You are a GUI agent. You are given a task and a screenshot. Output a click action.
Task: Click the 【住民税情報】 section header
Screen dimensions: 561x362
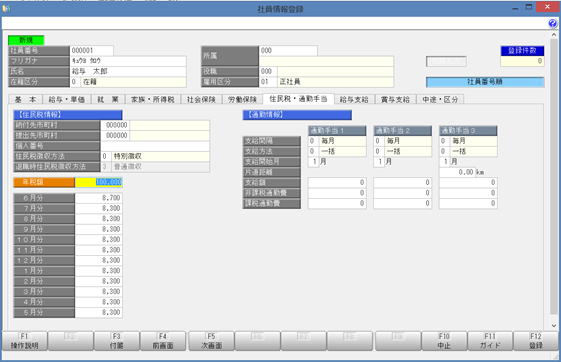[x=68, y=115]
